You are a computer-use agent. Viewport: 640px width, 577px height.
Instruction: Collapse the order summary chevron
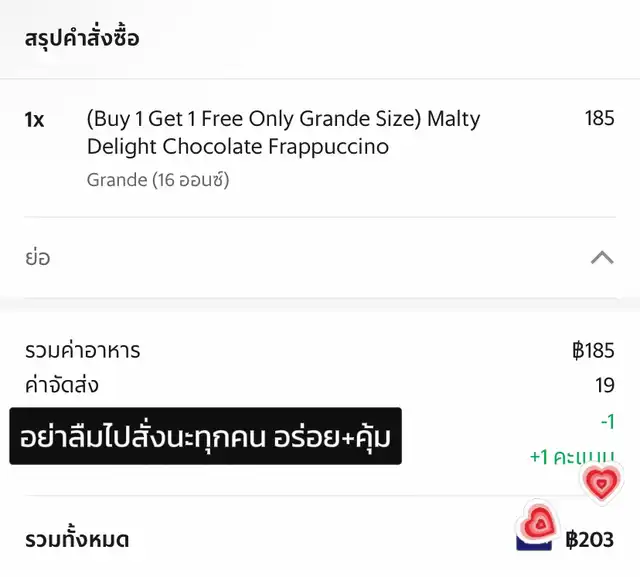602,258
